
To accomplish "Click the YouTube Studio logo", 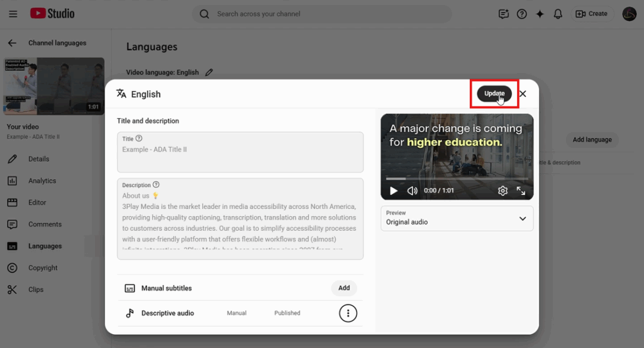I will point(52,14).
